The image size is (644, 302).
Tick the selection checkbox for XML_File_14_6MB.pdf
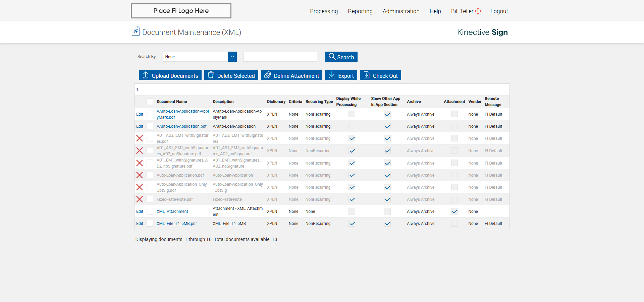coord(150,224)
